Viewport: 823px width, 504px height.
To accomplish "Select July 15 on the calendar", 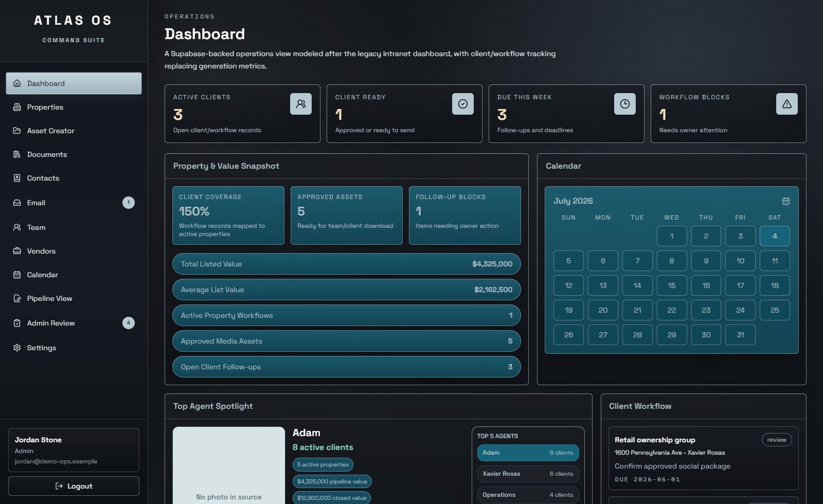I will pos(672,285).
